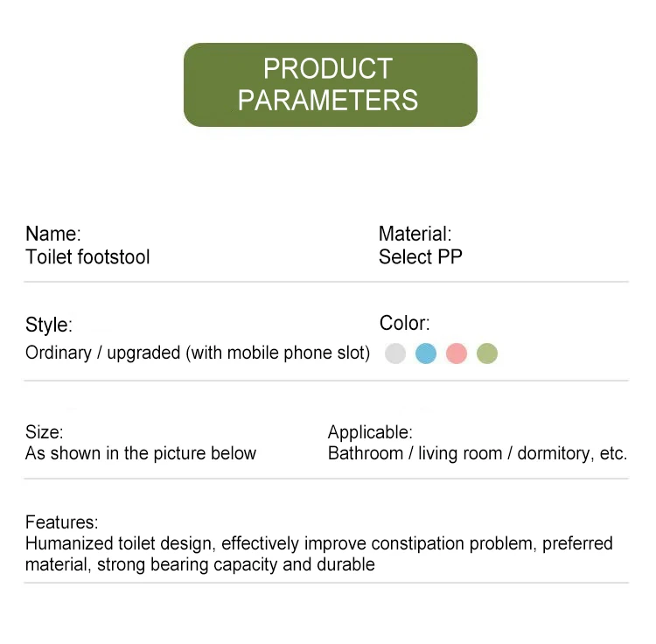Select the Toilet footstool text
The height and width of the screenshot is (644, 656).
click(x=87, y=256)
